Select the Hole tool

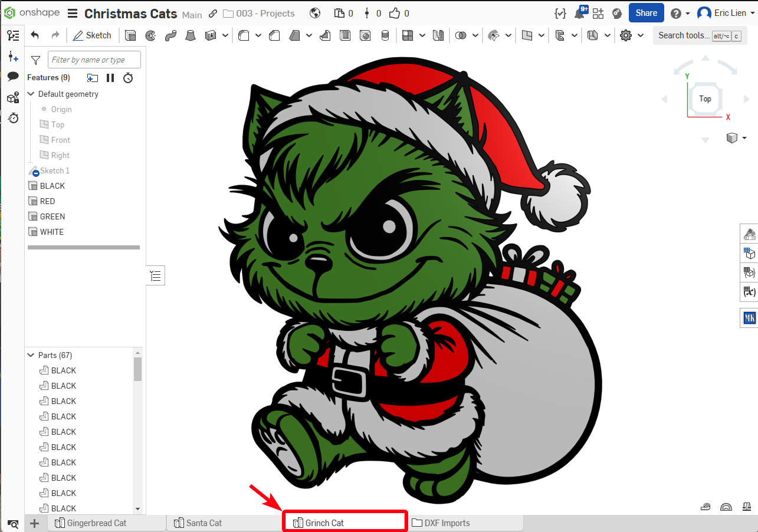point(365,35)
